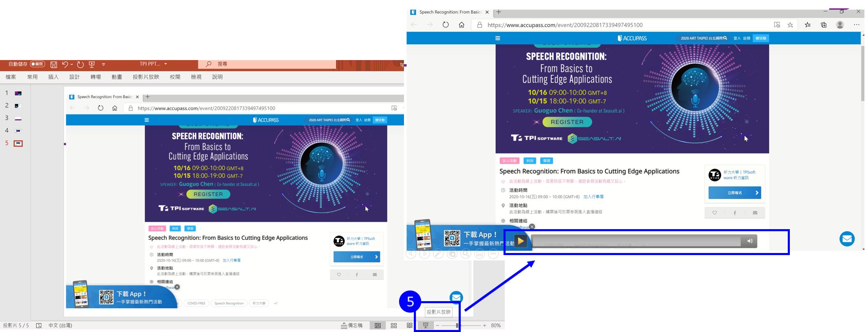This screenshot has height=332, width=868.
Task: Click the previous slide arrow in slideshow controls
Action: [411, 254]
